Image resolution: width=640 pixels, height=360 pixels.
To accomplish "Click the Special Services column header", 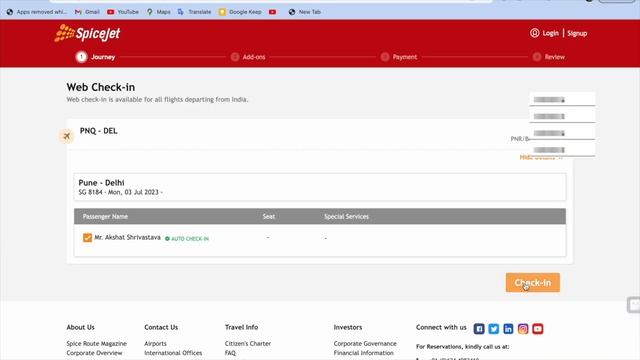I will click(x=347, y=216).
